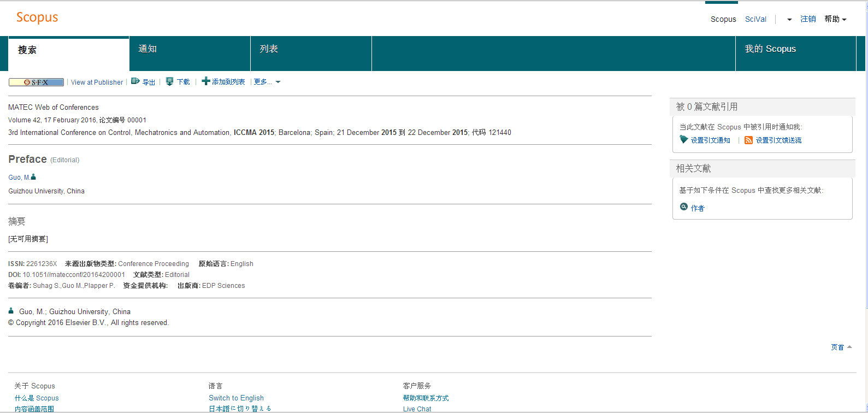This screenshot has height=413, width=868.
Task: Click the 被 0 篇文献引用 heading
Action: 707,107
